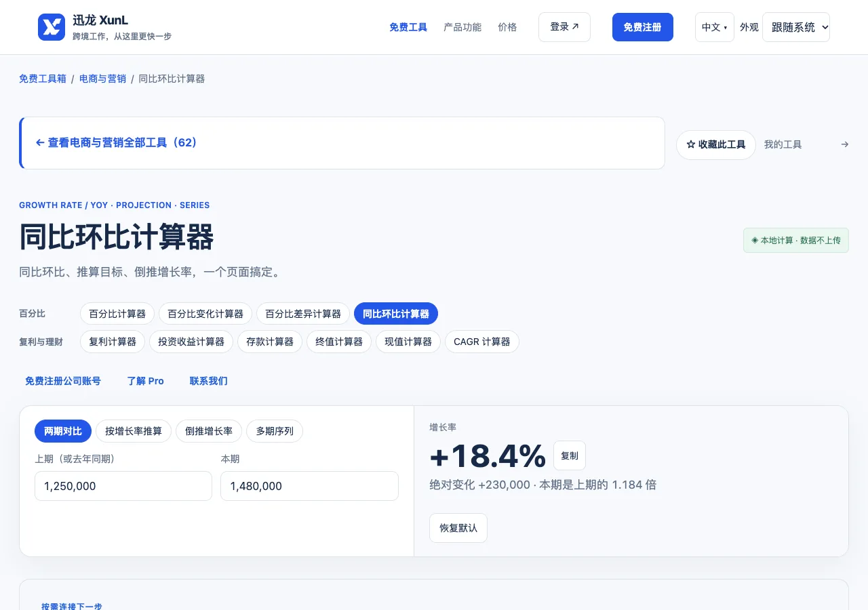Image resolution: width=868 pixels, height=610 pixels.
Task: Switch to the 两期对比 tab
Action: [x=63, y=431]
